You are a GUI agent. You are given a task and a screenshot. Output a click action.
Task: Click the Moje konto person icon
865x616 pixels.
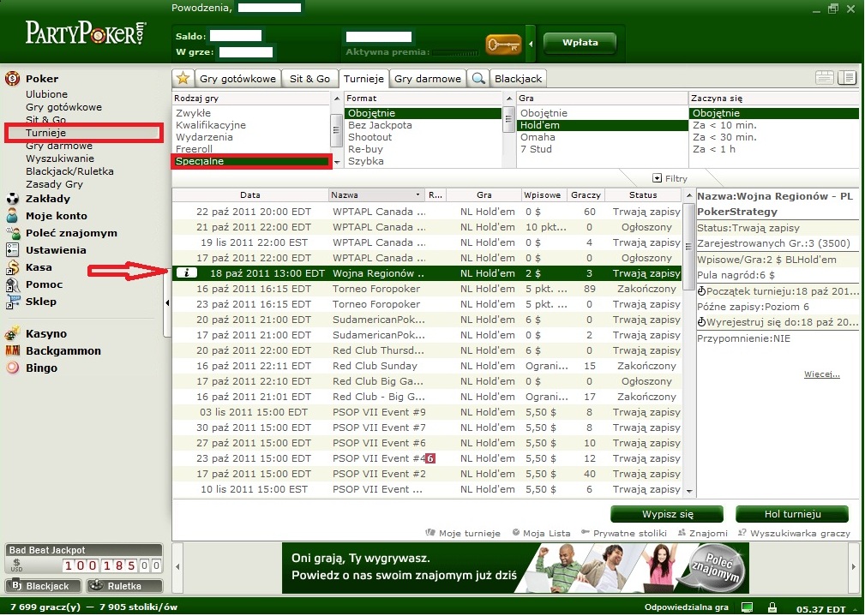click(x=12, y=216)
